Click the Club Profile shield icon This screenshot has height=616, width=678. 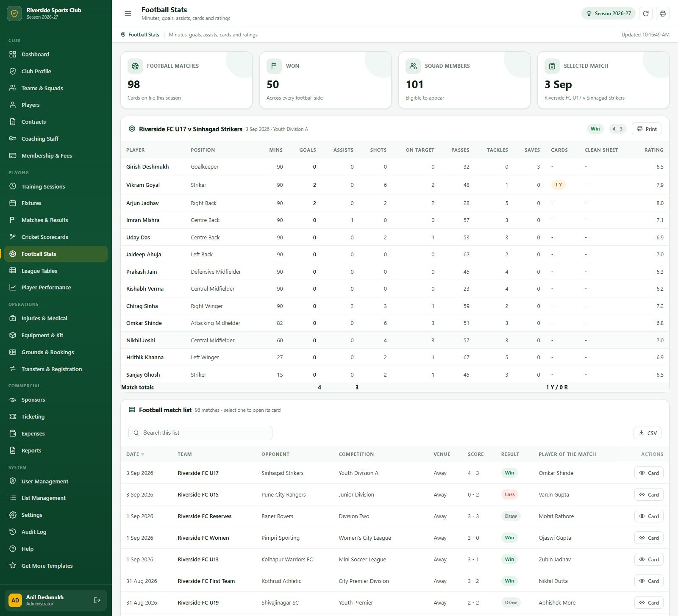point(13,71)
